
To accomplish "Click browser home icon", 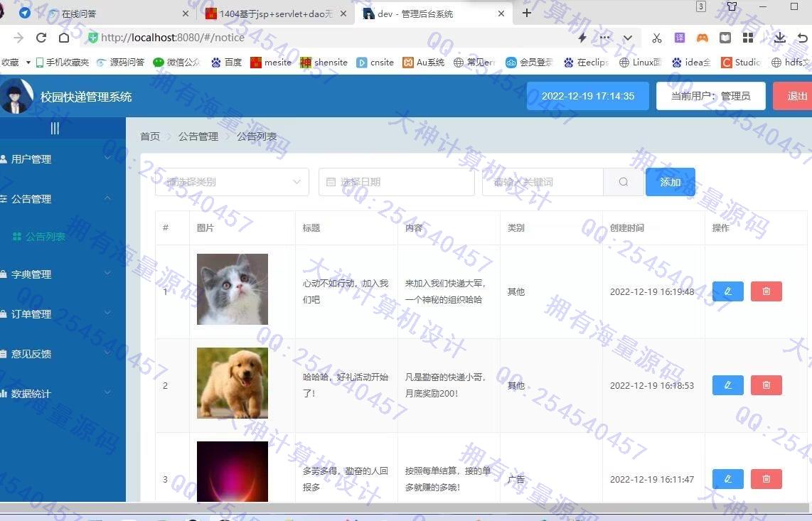I will pyautogui.click(x=64, y=38).
